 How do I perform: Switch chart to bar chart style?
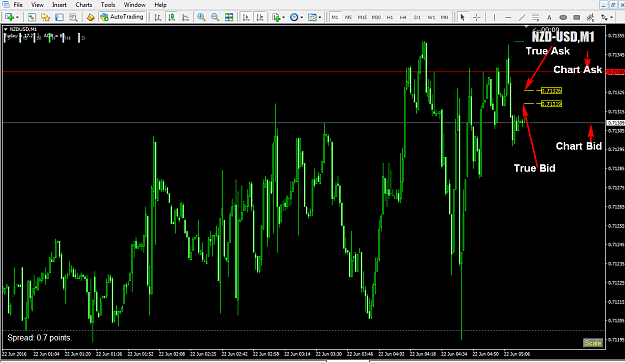158,17
